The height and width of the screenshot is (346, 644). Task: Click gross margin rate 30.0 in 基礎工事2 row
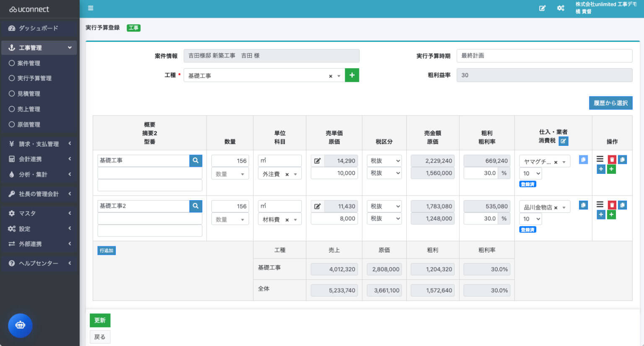pos(481,219)
